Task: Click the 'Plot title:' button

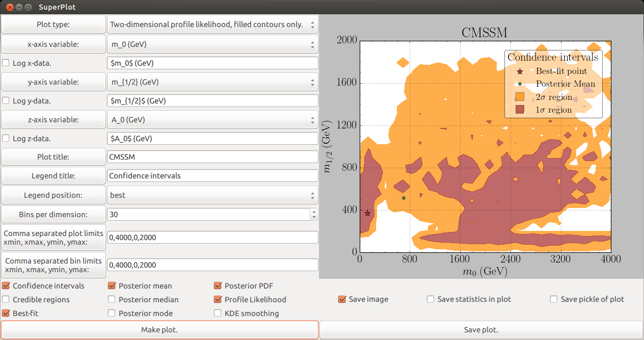Action: pos(53,157)
